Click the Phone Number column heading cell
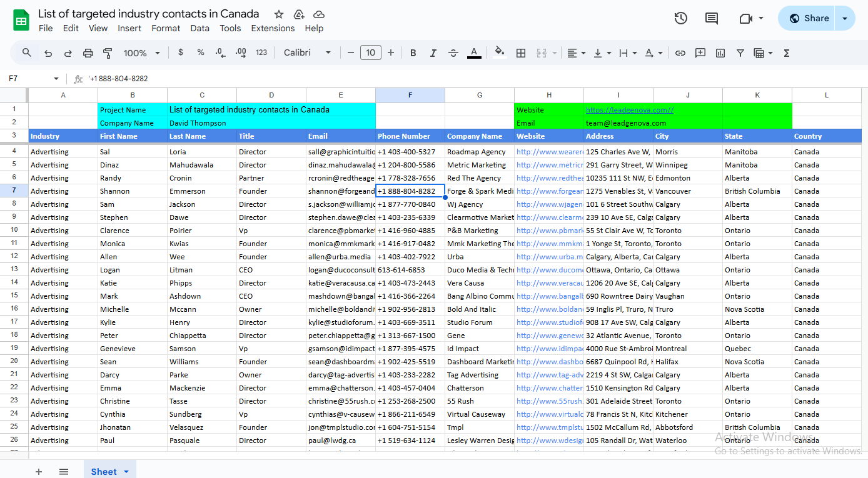Screen dimensions: 868x478 pyautogui.click(x=410, y=136)
